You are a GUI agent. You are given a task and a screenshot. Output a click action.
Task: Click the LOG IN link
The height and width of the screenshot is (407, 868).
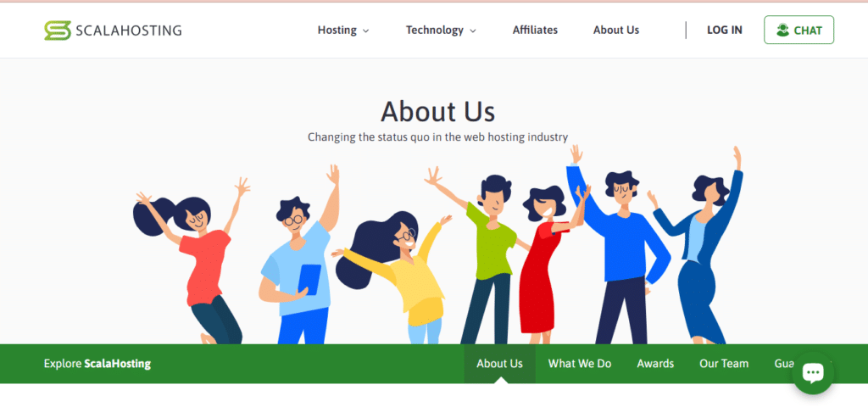[725, 30]
